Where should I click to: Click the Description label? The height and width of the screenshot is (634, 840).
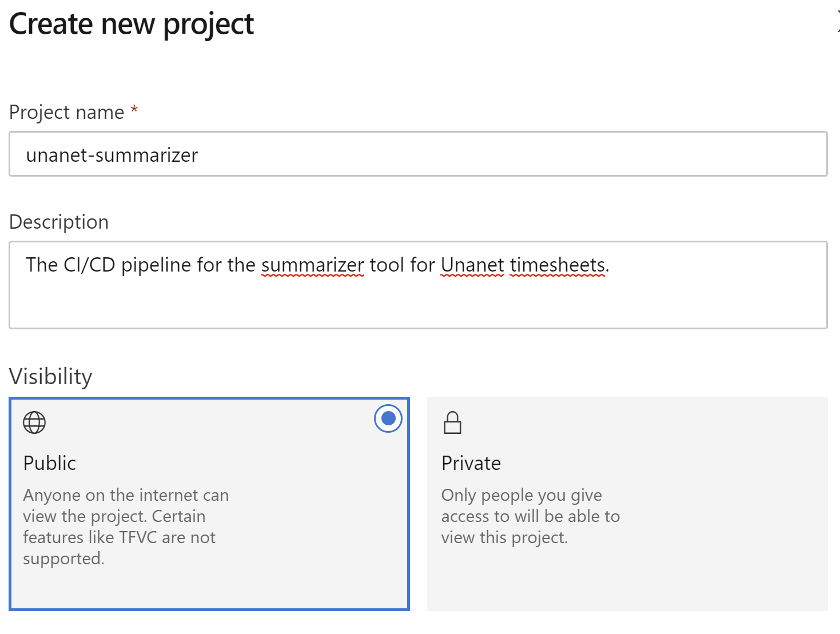point(58,222)
